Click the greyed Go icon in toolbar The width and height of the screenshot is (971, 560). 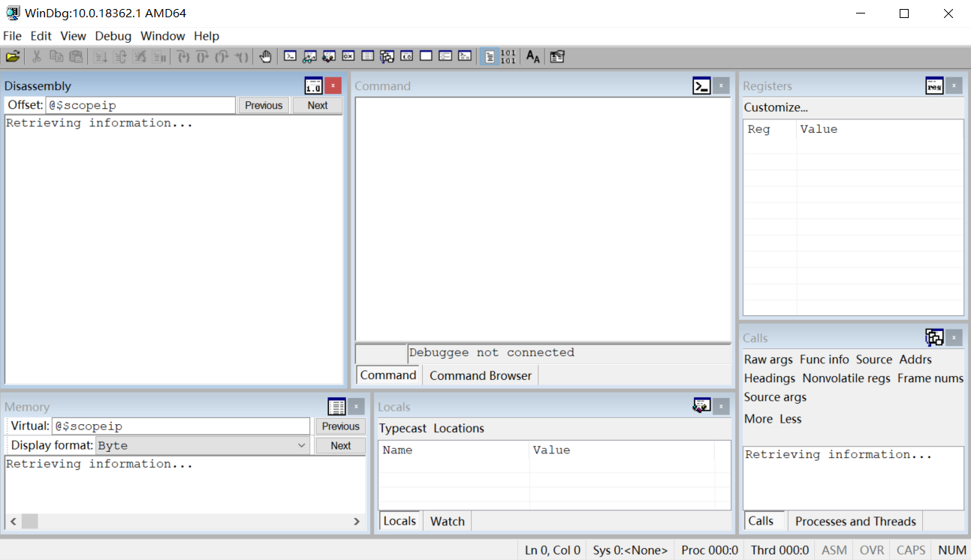(x=101, y=56)
